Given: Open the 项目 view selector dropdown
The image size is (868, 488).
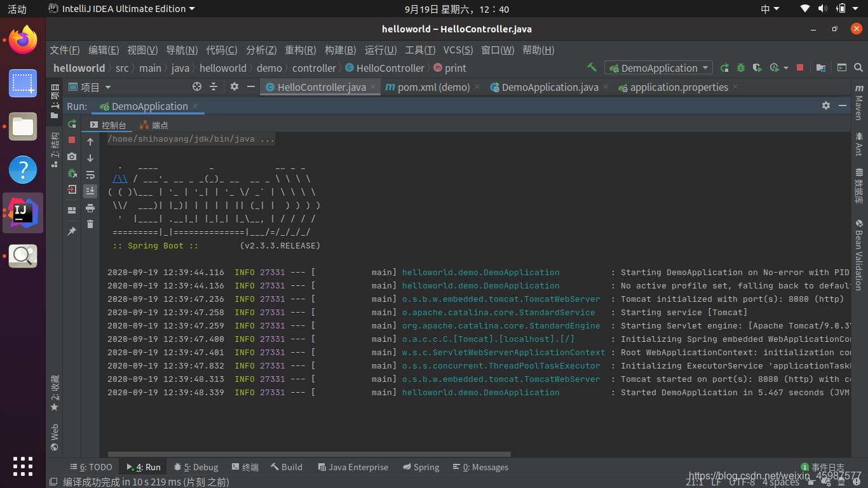Looking at the screenshot, I should tap(90, 87).
